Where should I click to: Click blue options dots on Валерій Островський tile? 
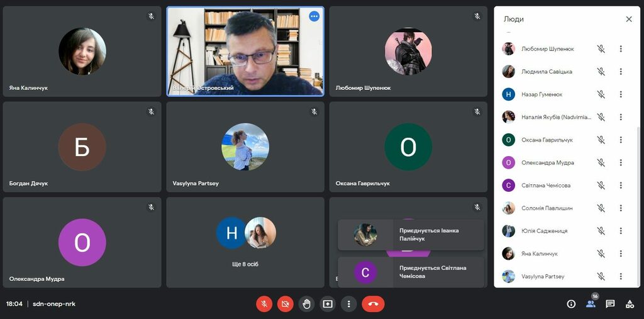pyautogui.click(x=314, y=16)
